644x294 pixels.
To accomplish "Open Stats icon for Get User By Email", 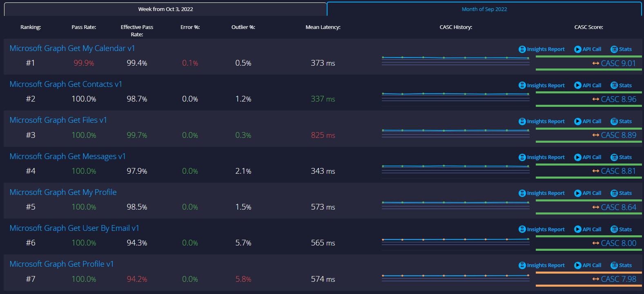I will point(614,230).
